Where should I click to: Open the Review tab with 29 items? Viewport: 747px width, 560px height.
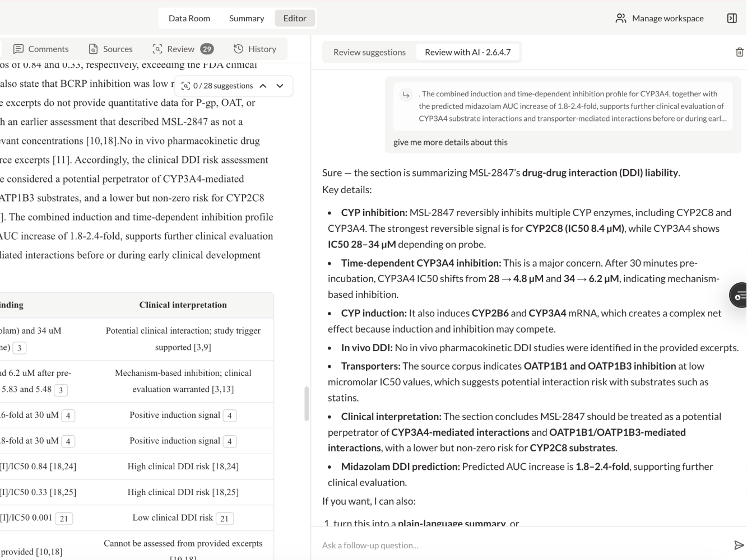pos(183,49)
